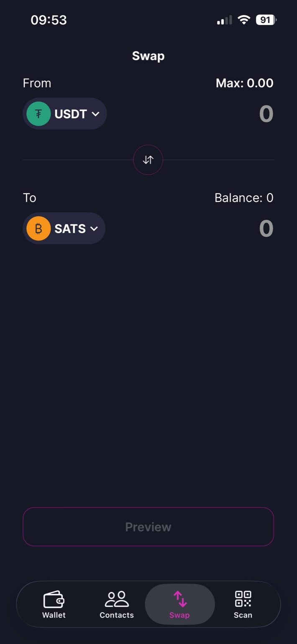Tap the battery indicator in status bar
Screen dimensions: 297x644
click(x=266, y=20)
